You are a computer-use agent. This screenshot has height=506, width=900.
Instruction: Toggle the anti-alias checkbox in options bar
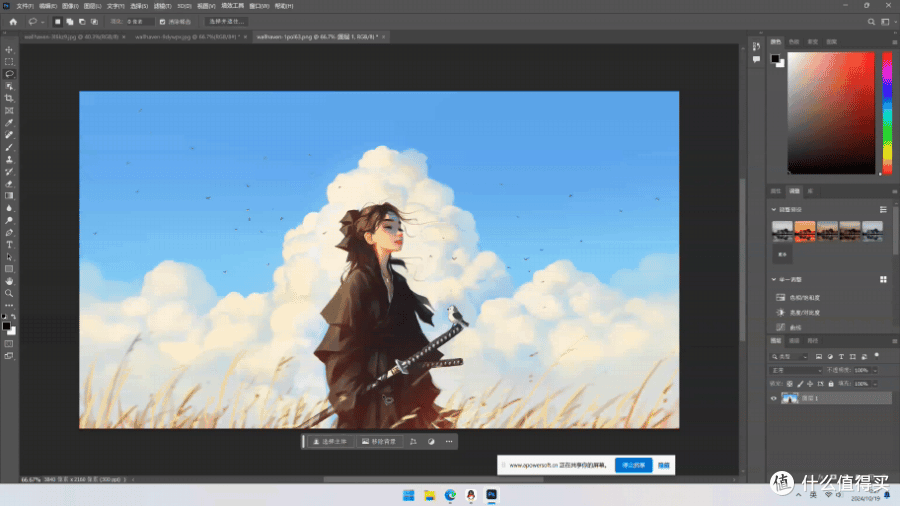coord(162,22)
